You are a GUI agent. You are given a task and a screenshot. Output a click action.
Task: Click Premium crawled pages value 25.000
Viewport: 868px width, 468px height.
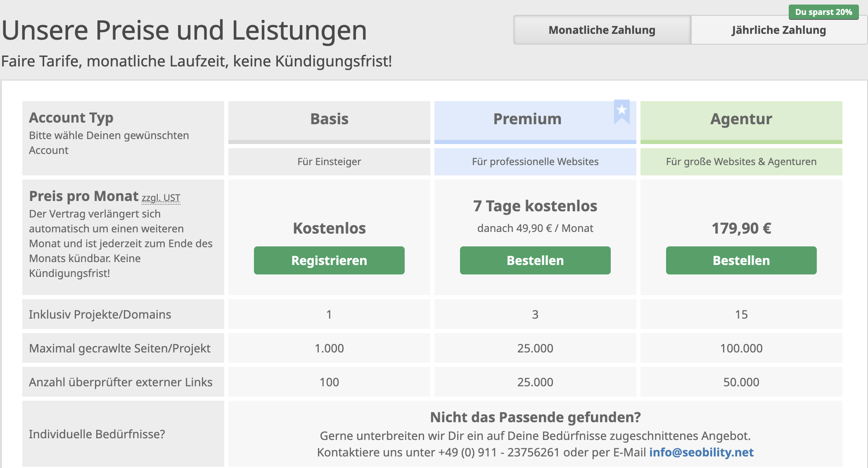[x=535, y=348]
